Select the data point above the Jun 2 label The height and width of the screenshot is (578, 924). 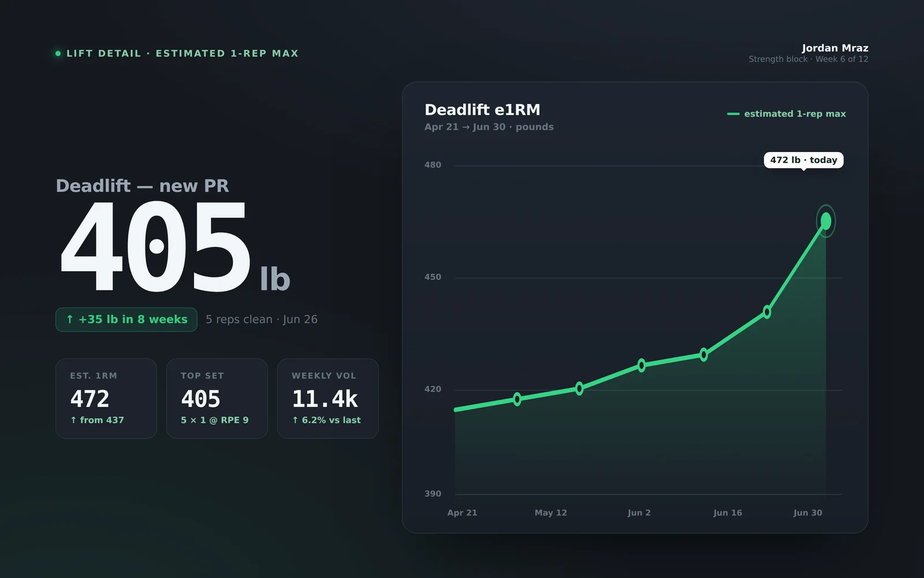(x=642, y=365)
